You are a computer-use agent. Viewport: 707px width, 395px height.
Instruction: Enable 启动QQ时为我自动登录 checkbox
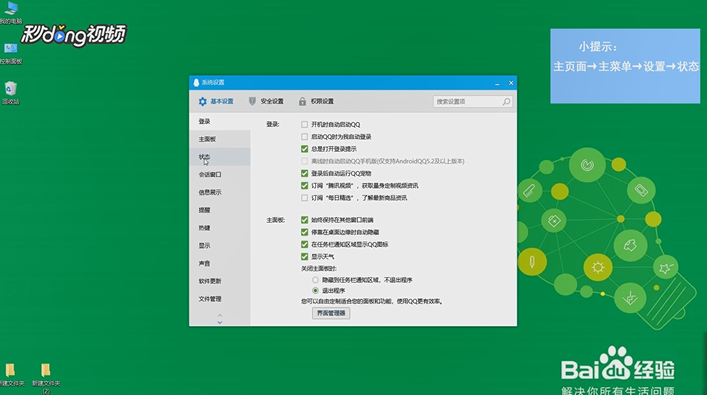click(304, 137)
